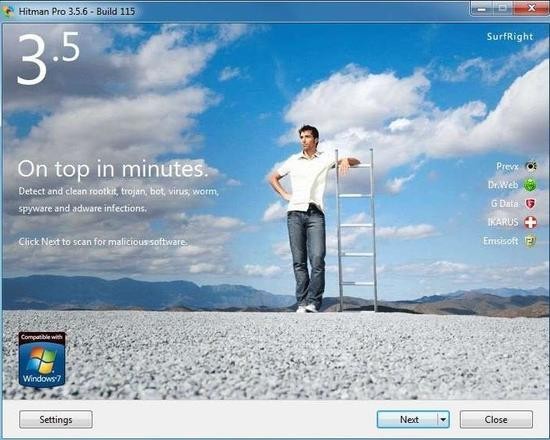Click the IKARUS label text

tap(503, 222)
